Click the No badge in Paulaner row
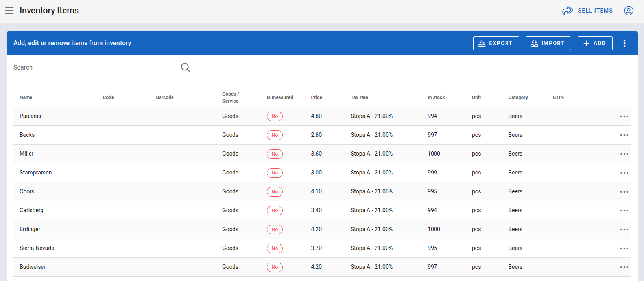 [x=275, y=116]
